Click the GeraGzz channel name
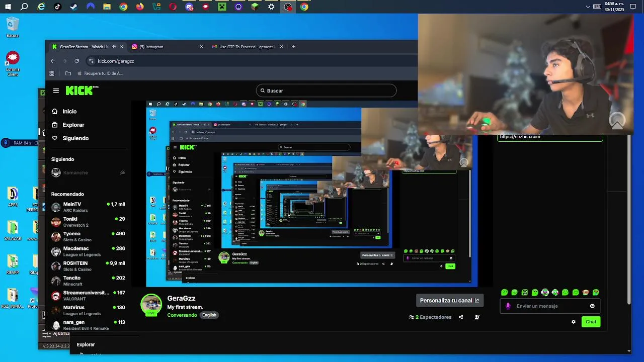 181,298
